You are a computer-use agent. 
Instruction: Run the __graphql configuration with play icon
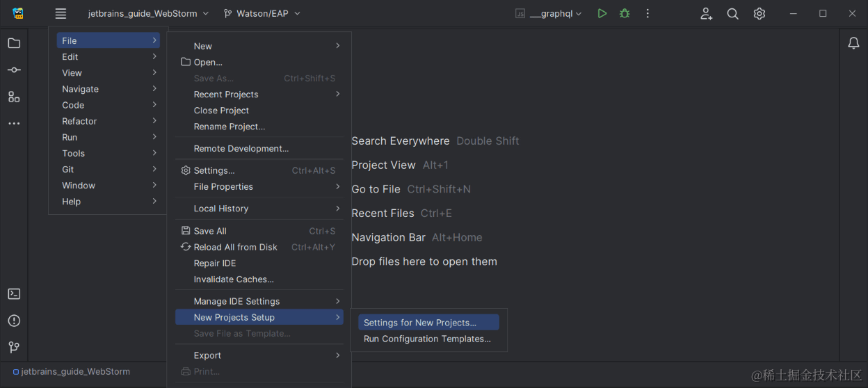pos(602,13)
